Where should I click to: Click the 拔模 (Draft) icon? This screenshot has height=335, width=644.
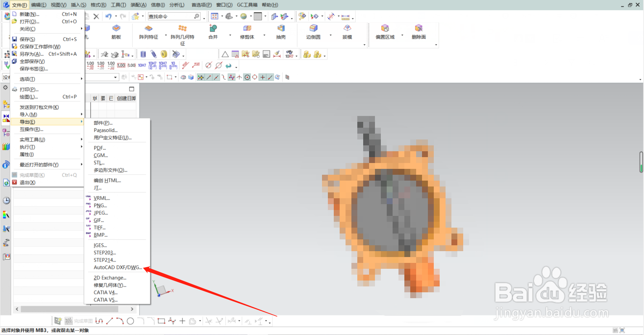pos(347,29)
